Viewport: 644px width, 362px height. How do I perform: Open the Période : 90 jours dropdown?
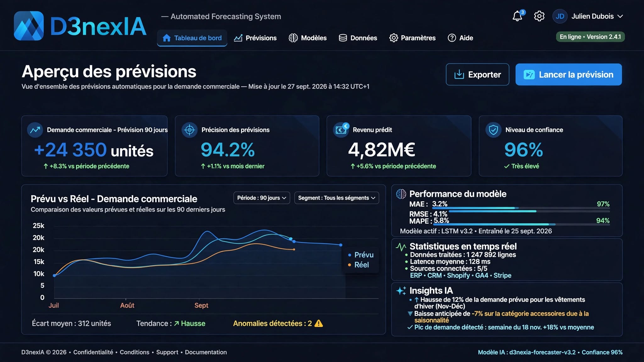point(262,198)
